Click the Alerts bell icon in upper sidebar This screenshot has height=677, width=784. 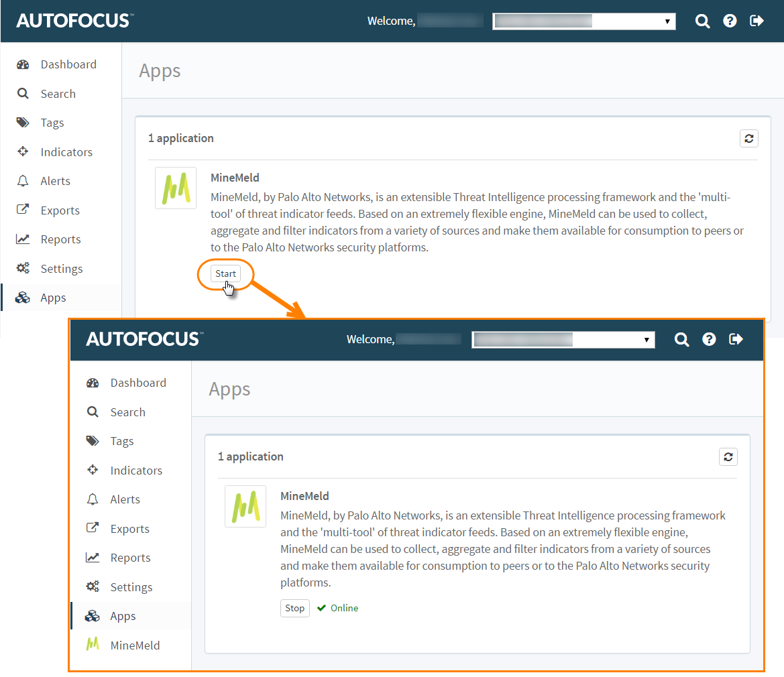[x=23, y=181]
